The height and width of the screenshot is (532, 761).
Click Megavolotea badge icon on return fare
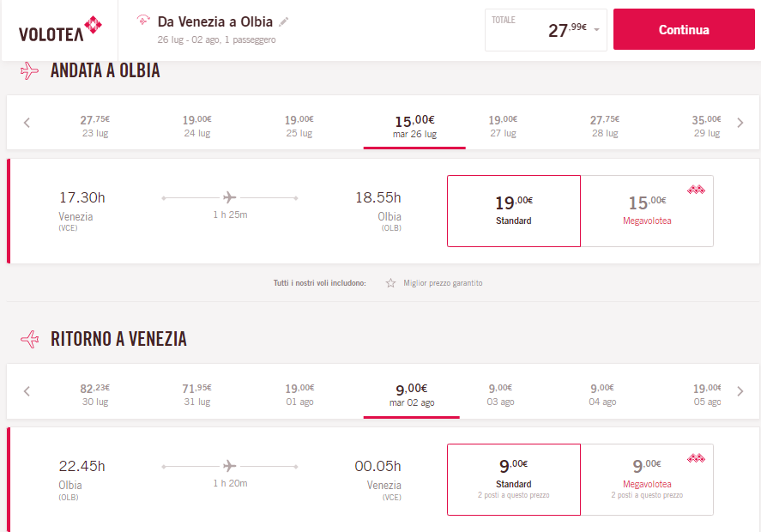coord(695,458)
